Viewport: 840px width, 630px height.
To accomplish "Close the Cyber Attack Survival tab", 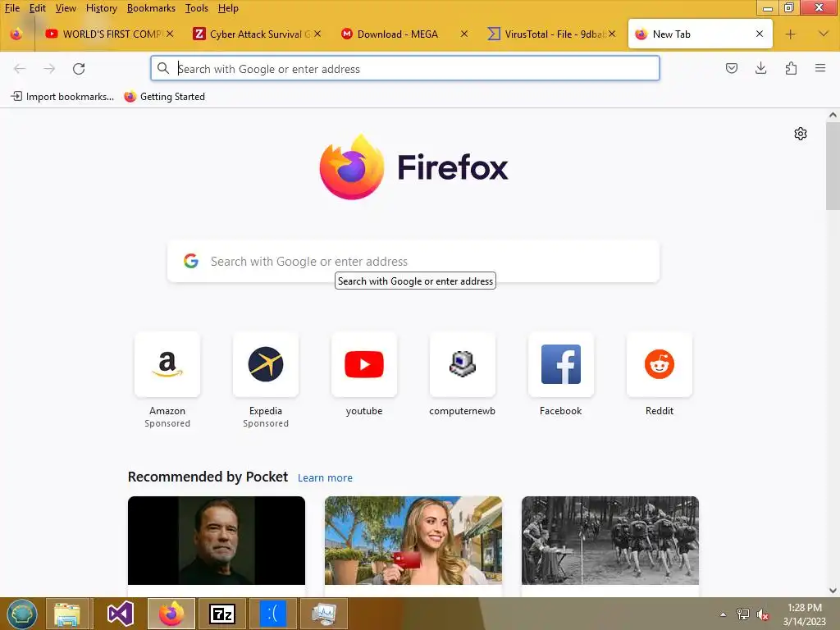I will [x=317, y=34].
